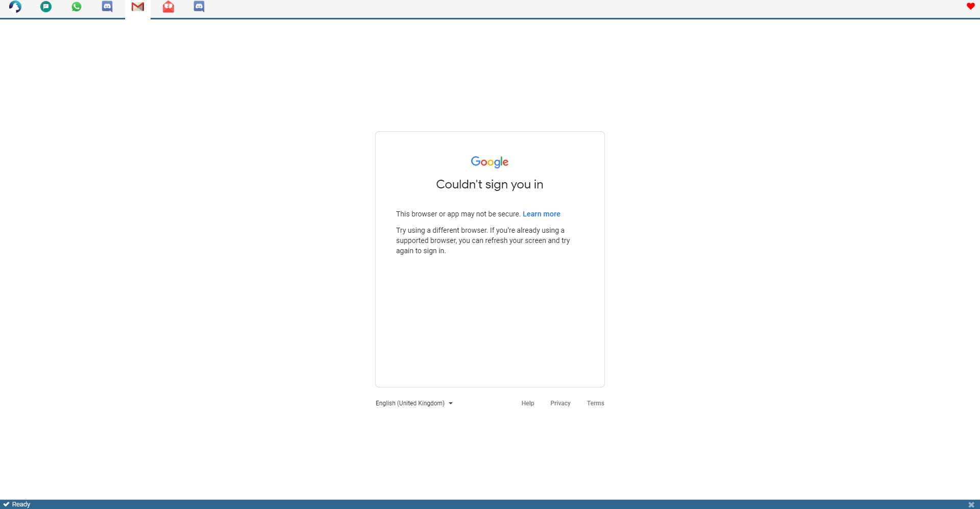Screen dimensions: 980x509
Task: Open the WhatsApp tab
Action: (77, 7)
